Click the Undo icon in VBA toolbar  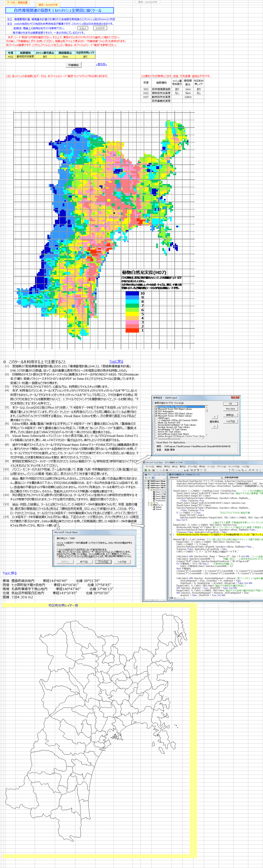(171, 470)
